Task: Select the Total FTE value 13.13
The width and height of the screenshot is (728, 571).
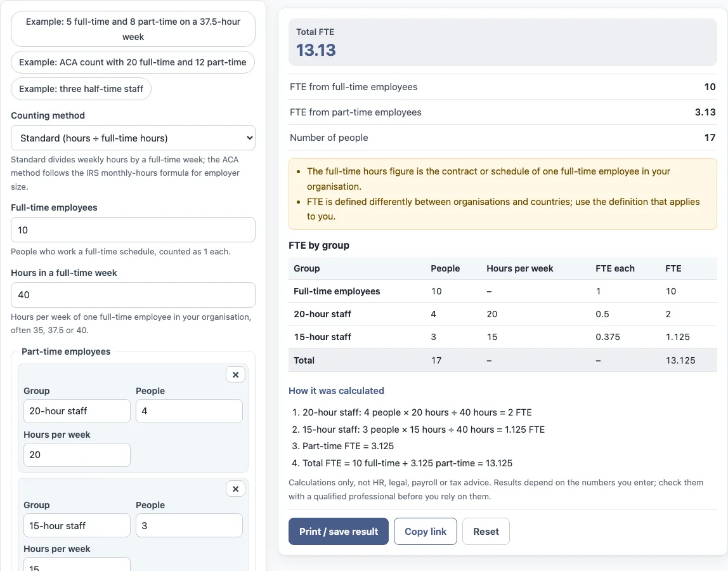Action: (316, 50)
